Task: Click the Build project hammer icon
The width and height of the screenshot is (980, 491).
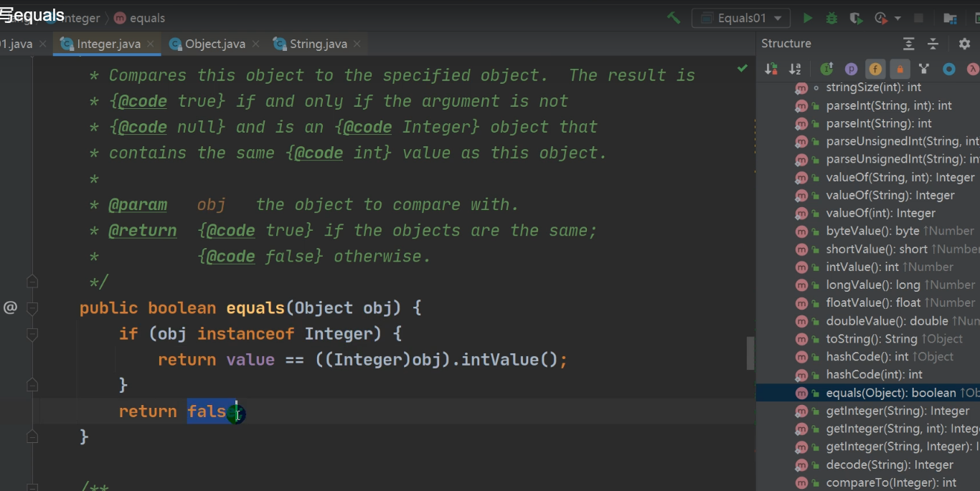Action: point(673,18)
